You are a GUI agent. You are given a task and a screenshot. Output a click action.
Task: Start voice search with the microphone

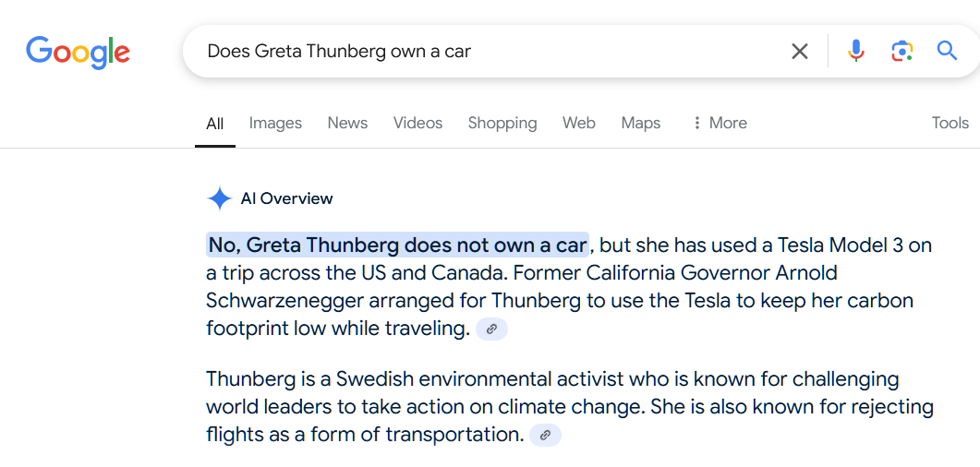coord(856,51)
